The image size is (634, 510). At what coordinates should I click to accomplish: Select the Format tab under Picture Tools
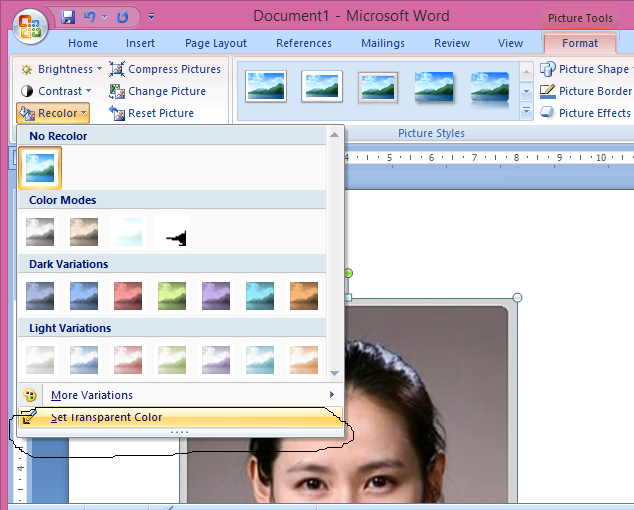pos(580,43)
